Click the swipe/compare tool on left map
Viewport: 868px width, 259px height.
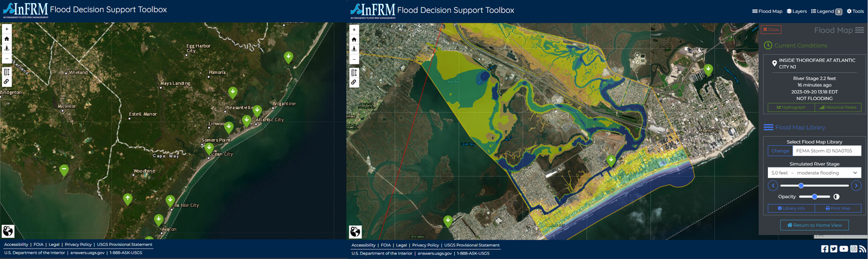(x=6, y=72)
